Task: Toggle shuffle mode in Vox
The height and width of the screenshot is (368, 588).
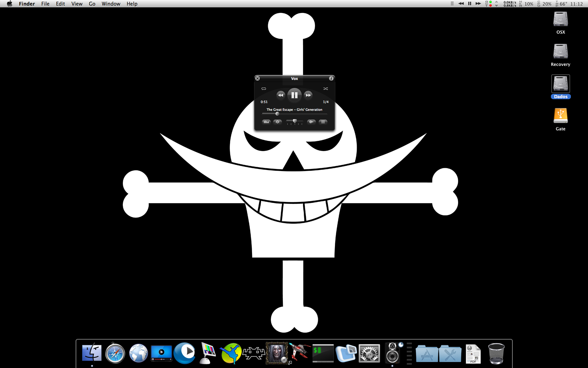Action: pyautogui.click(x=325, y=89)
